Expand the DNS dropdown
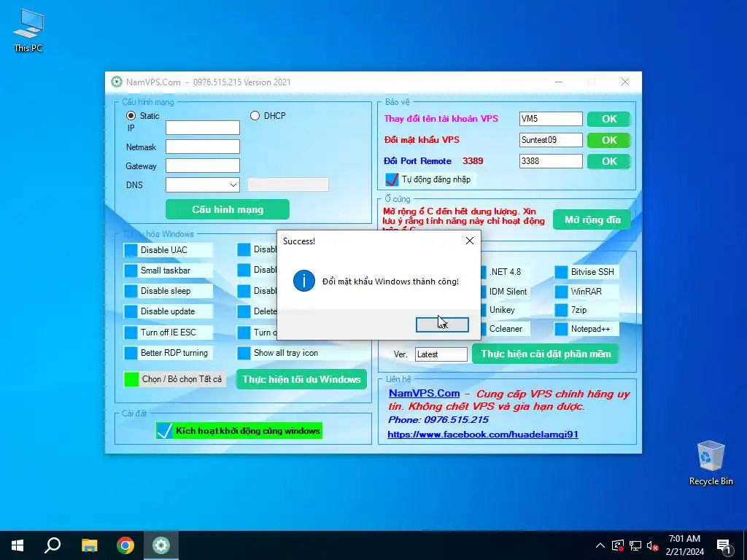The height and width of the screenshot is (560, 747). click(x=233, y=184)
